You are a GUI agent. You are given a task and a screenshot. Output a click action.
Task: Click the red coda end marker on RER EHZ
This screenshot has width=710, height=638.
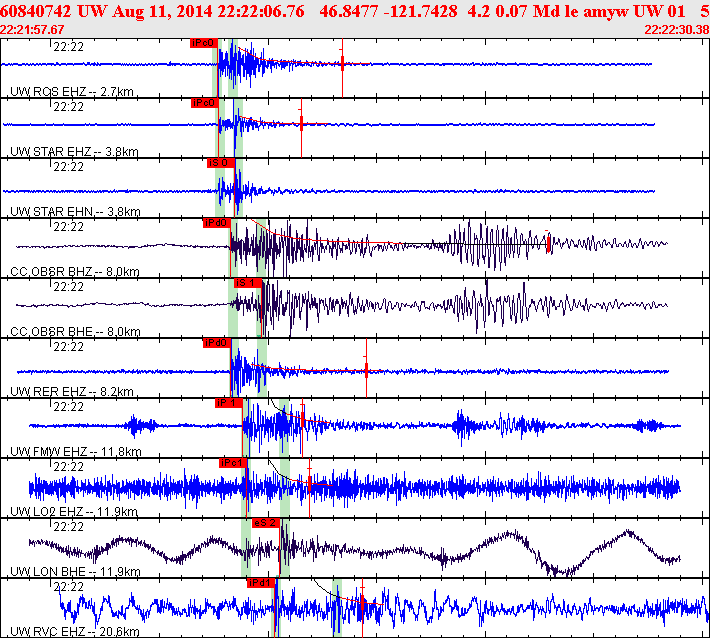366,370
